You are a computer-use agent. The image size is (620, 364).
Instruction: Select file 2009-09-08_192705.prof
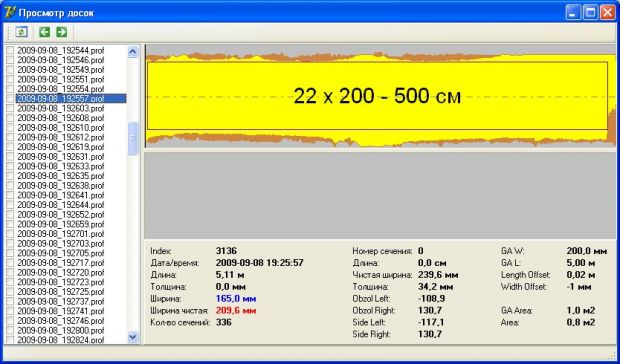click(61, 253)
